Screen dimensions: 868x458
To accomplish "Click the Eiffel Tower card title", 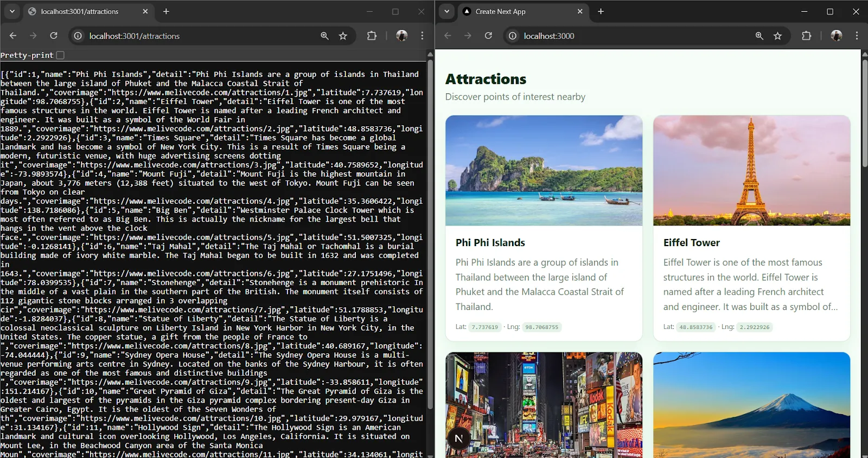I will coord(692,243).
